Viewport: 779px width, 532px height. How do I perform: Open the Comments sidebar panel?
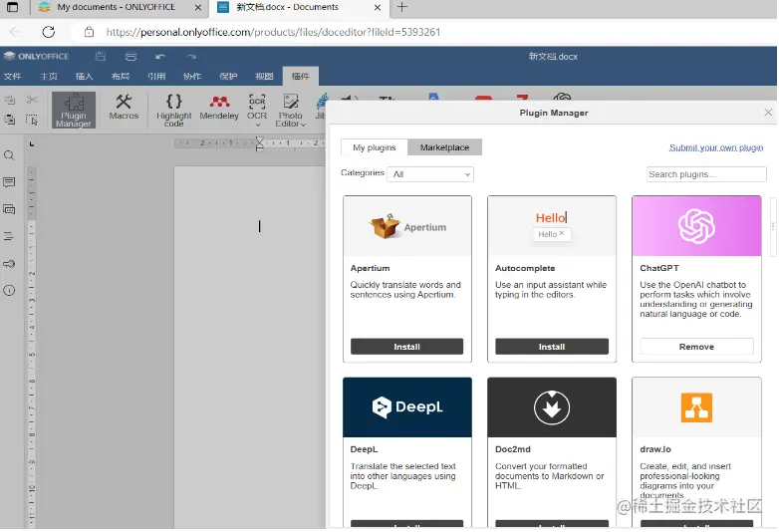(9, 182)
